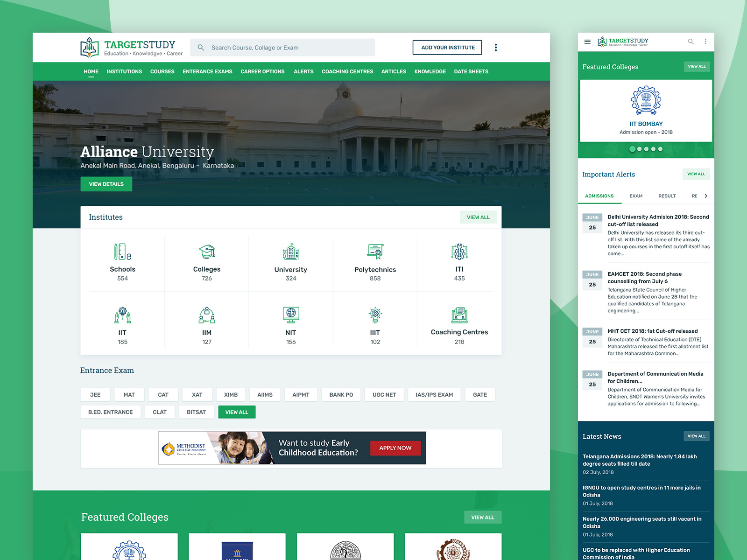The width and height of the screenshot is (747, 560).
Task: Select the second carousel dot under IIT Bombay
Action: 640,149
